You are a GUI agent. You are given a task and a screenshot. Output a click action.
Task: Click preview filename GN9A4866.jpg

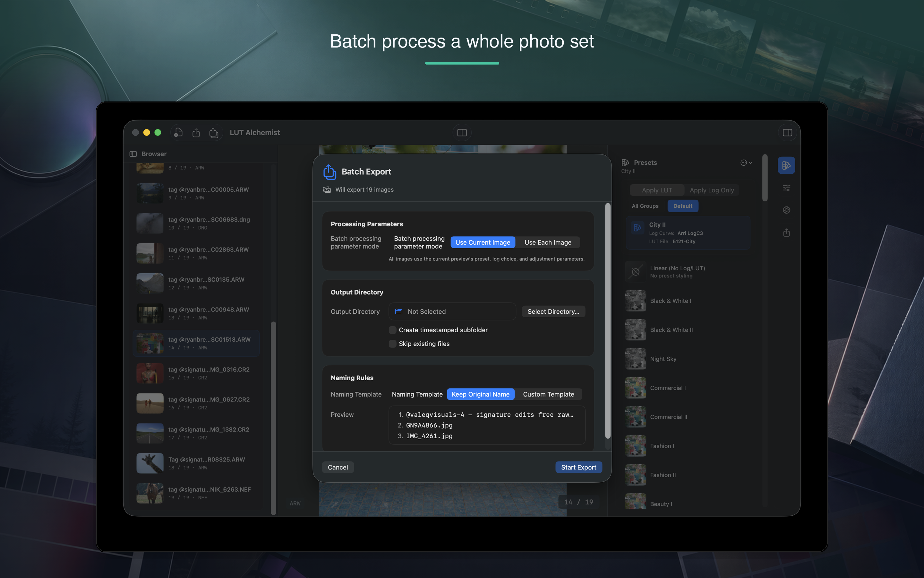[429, 425]
